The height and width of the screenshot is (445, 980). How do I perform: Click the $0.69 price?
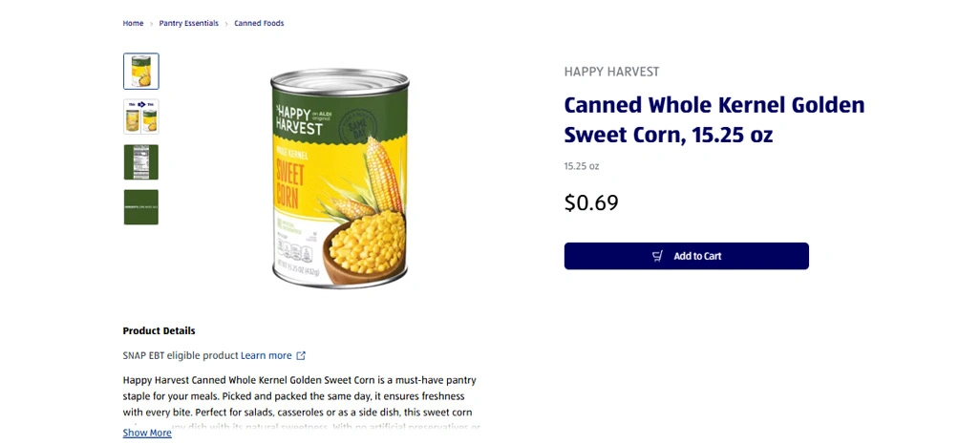click(x=591, y=202)
